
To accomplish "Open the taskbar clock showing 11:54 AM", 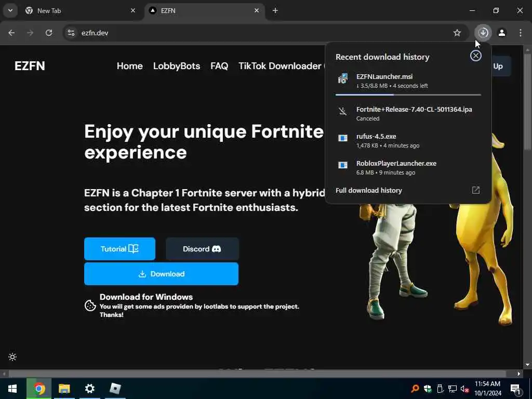I will click(487, 389).
